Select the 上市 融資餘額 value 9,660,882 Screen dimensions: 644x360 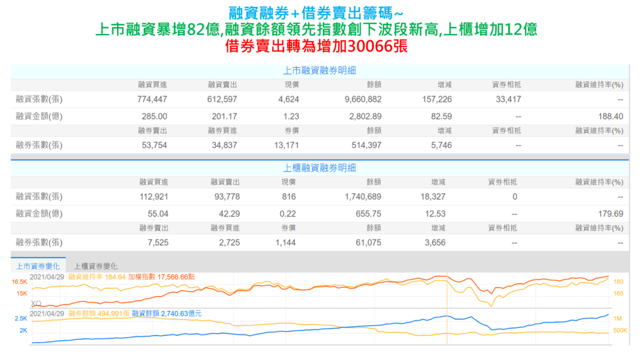[x=363, y=99]
